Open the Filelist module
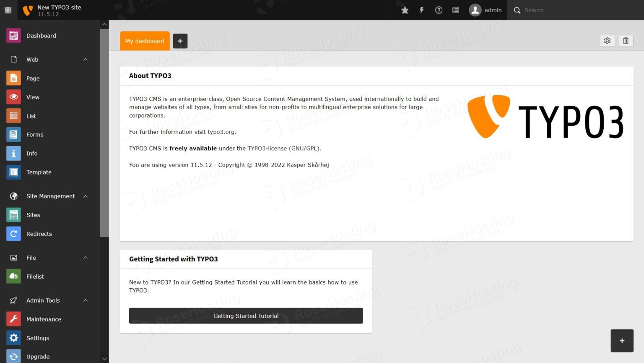 tap(35, 276)
